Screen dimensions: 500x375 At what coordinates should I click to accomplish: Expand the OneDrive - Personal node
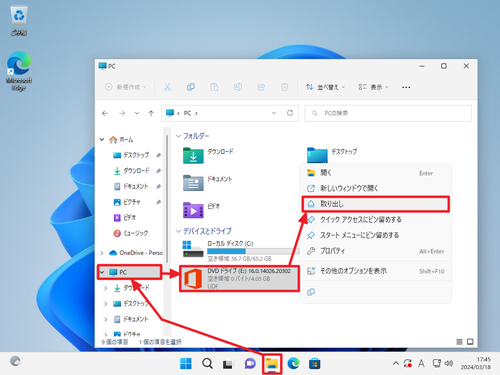[x=102, y=253]
